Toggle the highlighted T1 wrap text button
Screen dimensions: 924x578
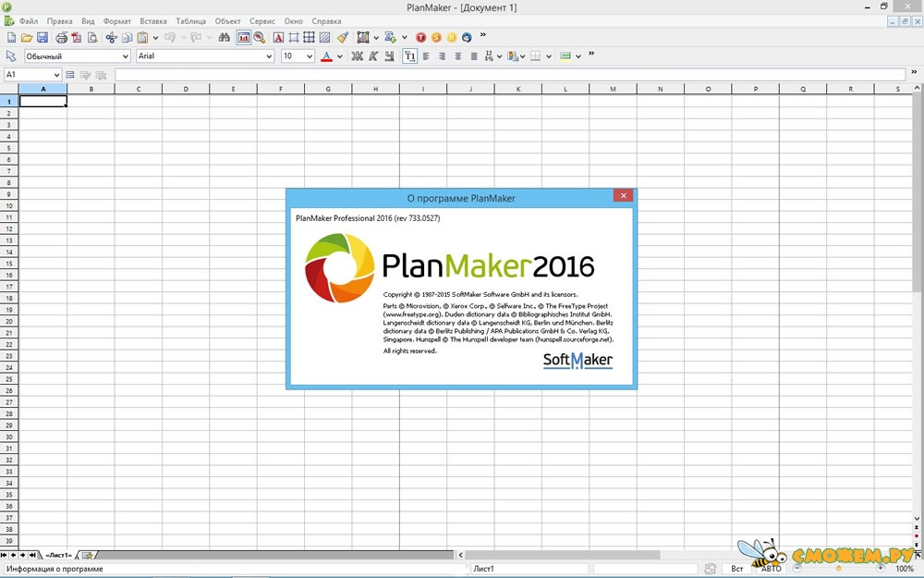(x=409, y=56)
